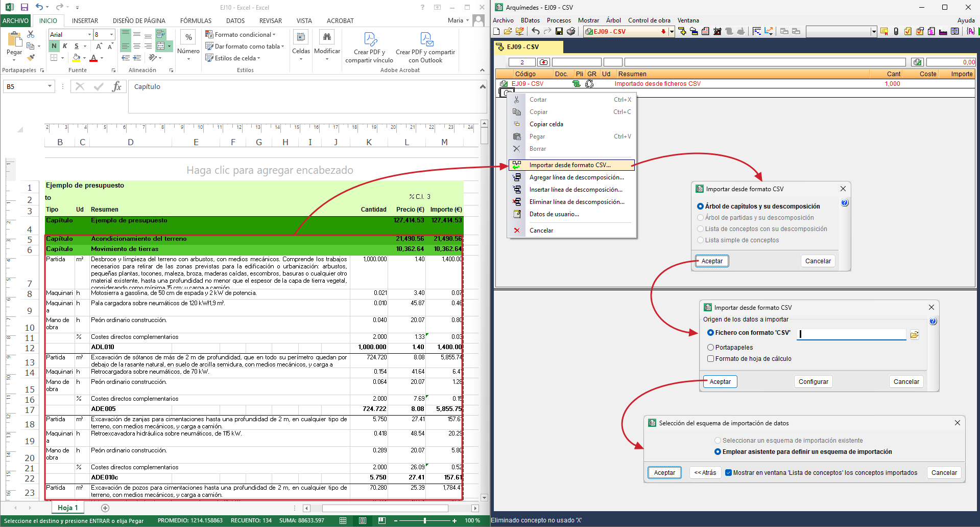Click the Excel zoom slider handle
Screen dimensions: 980x527
(425, 520)
